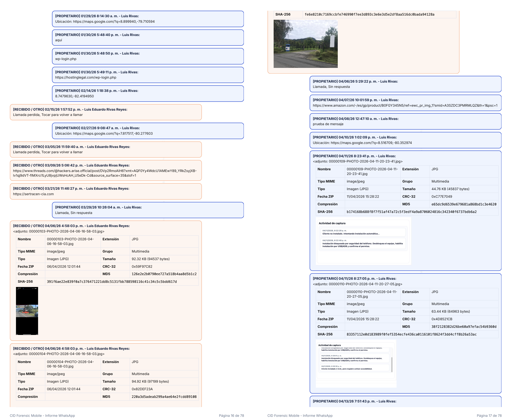This screenshot has width=509, height=420.
Task: Select MD5 value '220a3d5adeab299a4ae64e2fcdd89108'
Action: click(x=164, y=397)
